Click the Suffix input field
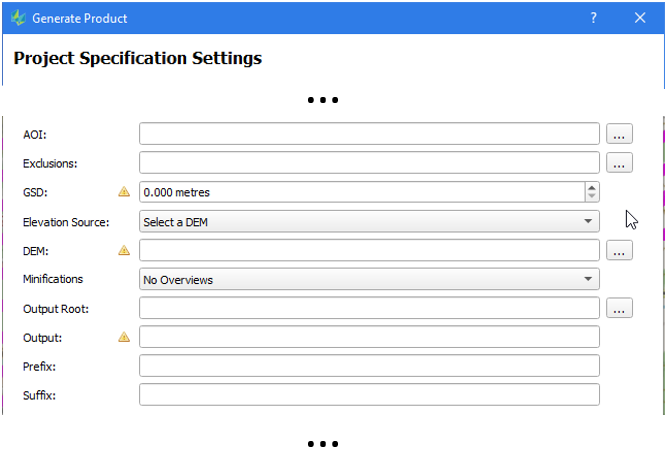The width and height of the screenshot is (667, 472). (x=369, y=395)
